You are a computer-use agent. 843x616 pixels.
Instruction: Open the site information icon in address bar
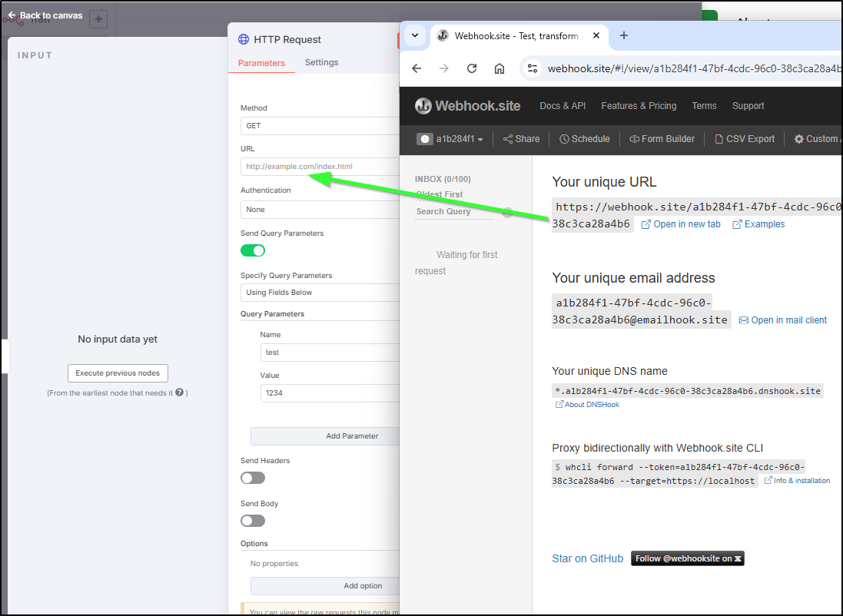[533, 68]
